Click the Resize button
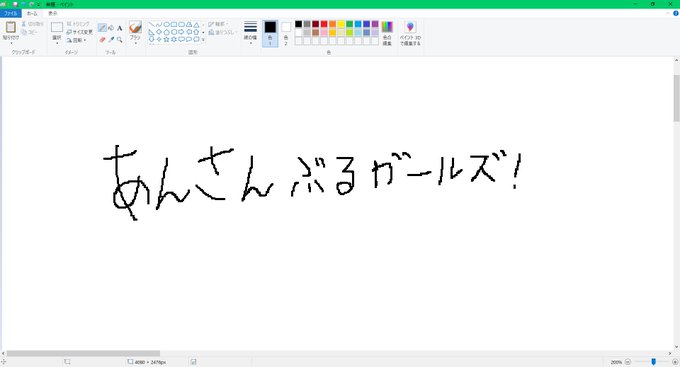 [80, 32]
